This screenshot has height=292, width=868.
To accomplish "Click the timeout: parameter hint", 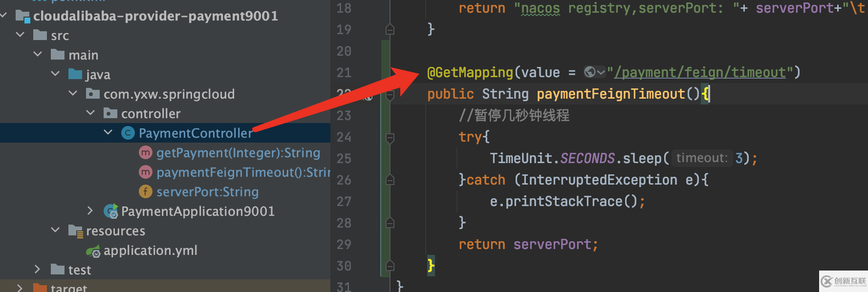I will pos(702,158).
